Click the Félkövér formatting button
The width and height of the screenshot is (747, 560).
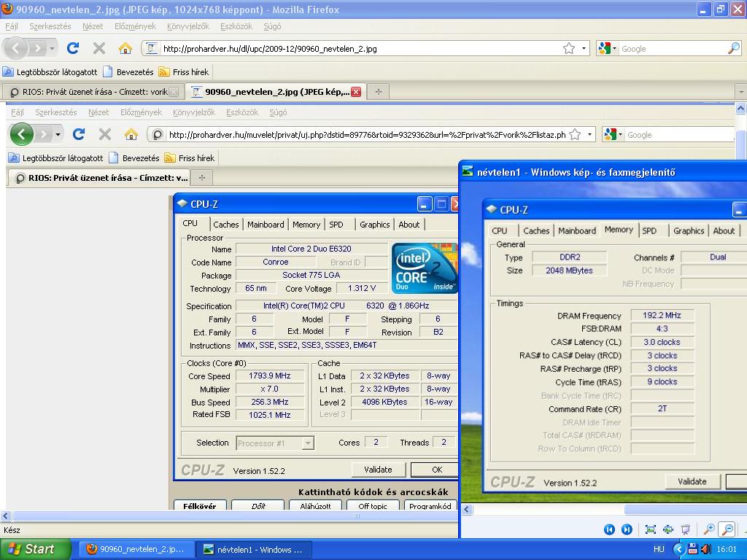tap(199, 506)
